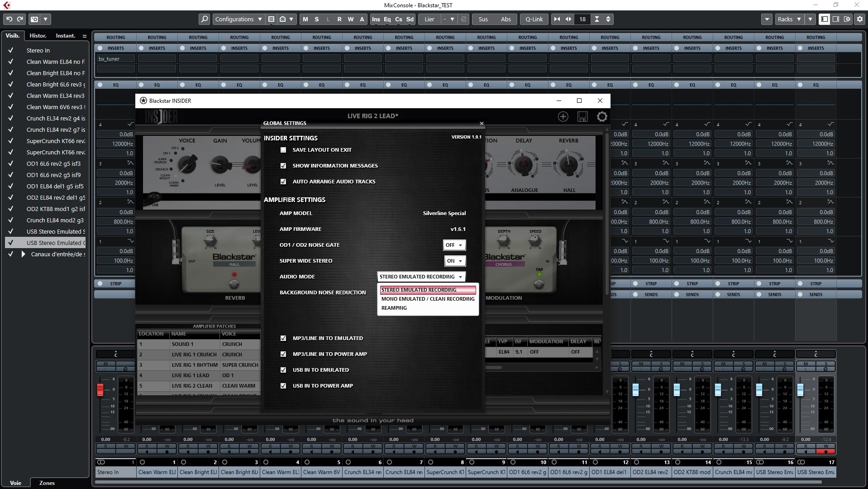Redo the action in MixConsole toolbar
This screenshot has width=868, height=489.
point(20,19)
